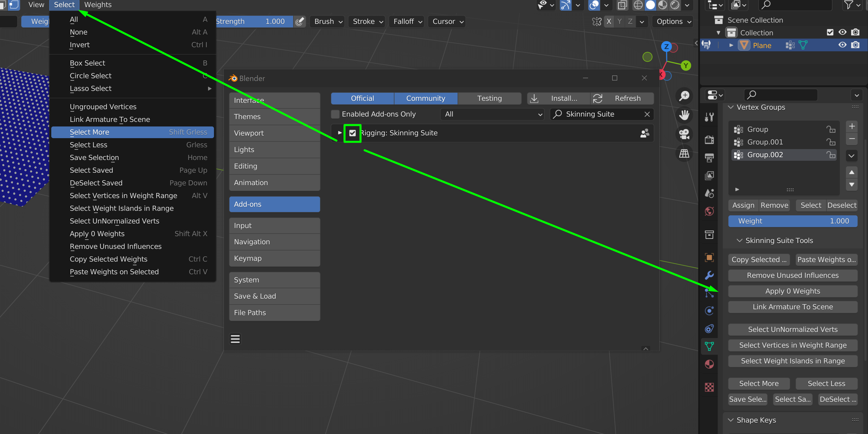Remove vertex group with minus button

pos(852,139)
